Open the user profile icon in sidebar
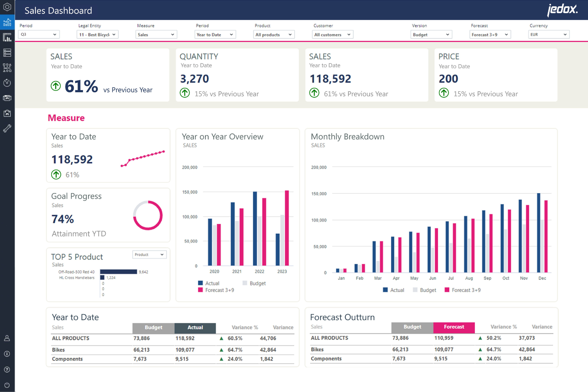 tap(7, 338)
